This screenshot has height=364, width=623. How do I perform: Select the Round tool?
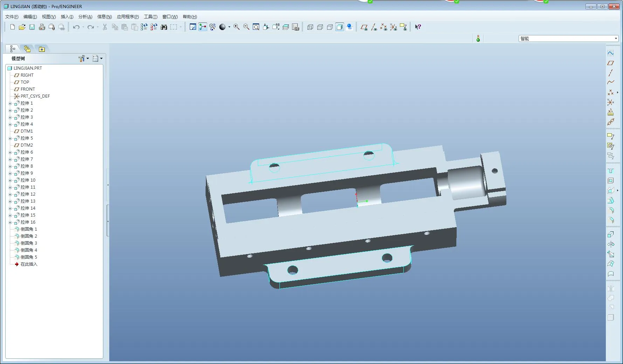click(610, 210)
